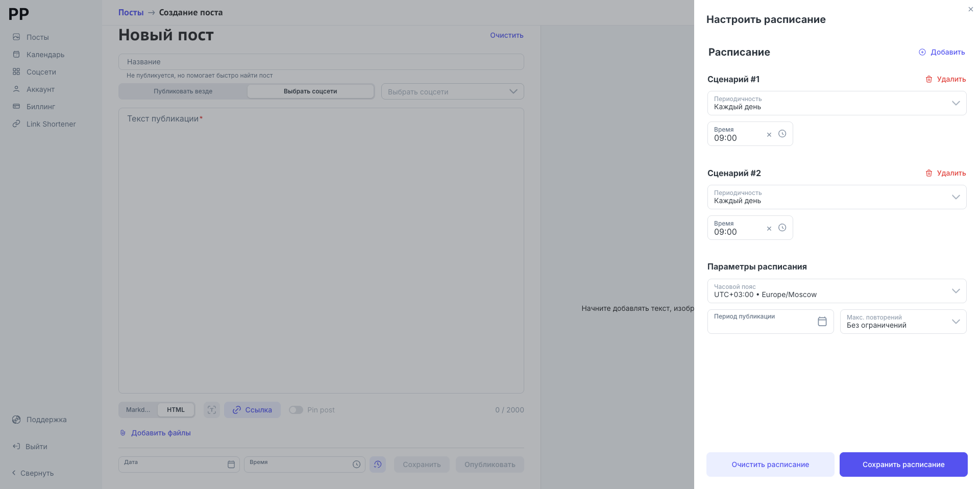
Task: Click the Сохранить расписание button
Action: 903,464
